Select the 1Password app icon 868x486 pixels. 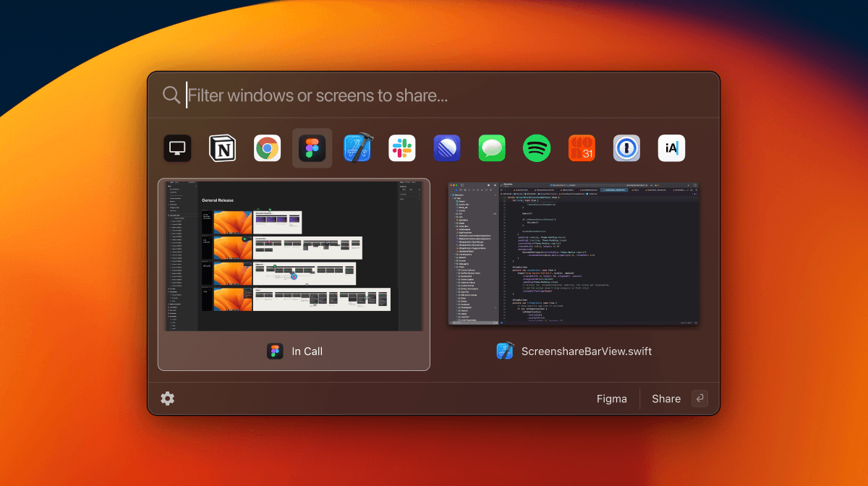point(626,148)
